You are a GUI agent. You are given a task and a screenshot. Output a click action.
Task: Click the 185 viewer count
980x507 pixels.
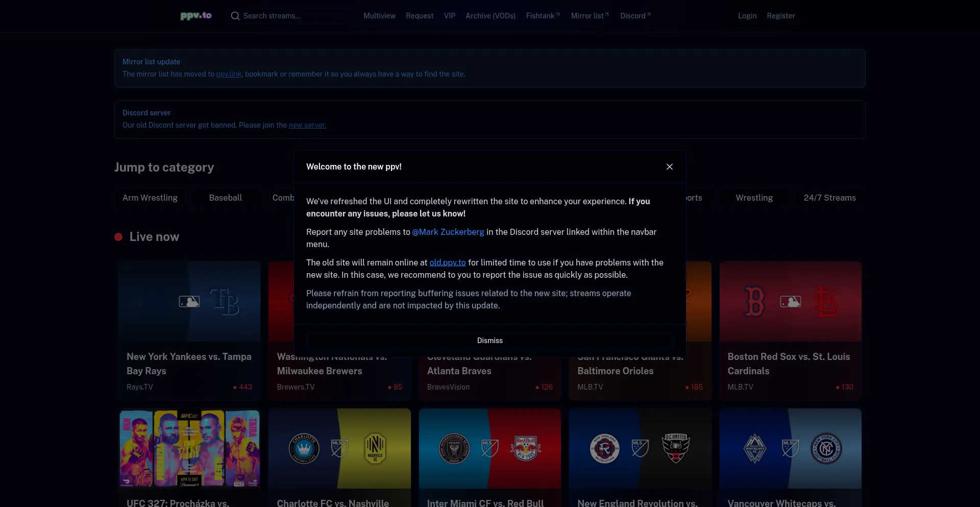[x=694, y=387]
